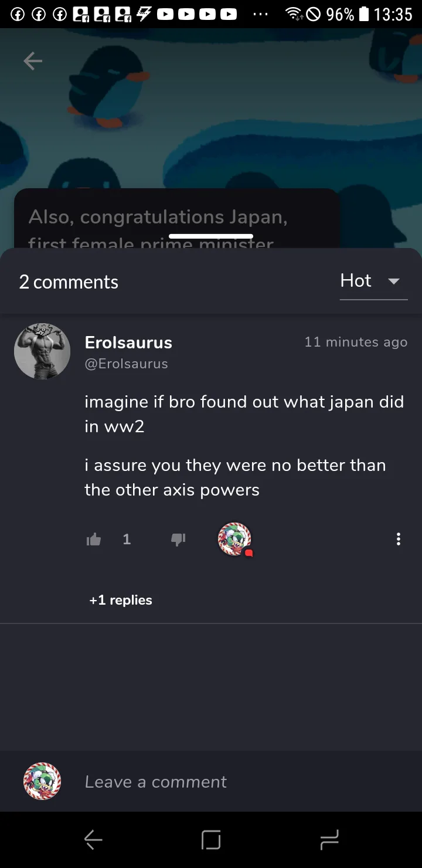Open the @Erolsaurus handle
The width and height of the screenshot is (422, 868).
(x=127, y=364)
